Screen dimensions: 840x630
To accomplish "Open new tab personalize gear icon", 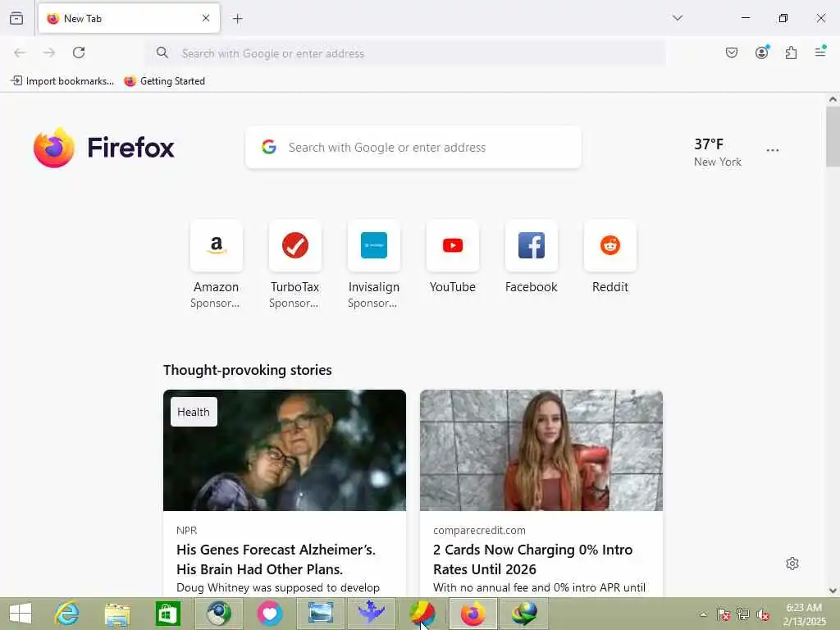I will [792, 564].
